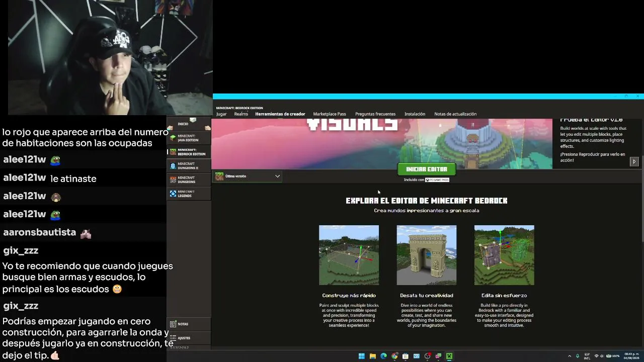Screen dimensions: 644x362
Task: Open Minecraft: Java Edition in the sidebar
Action: pos(189,138)
